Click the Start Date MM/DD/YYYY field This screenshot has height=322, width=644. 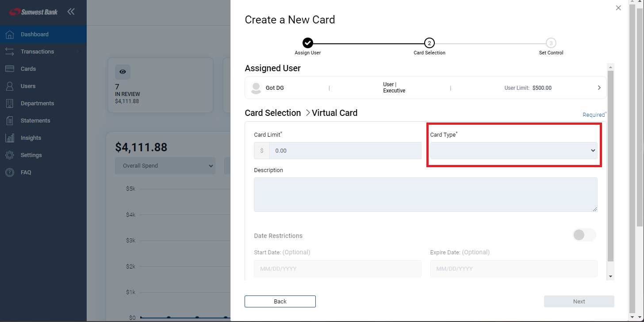pos(337,268)
